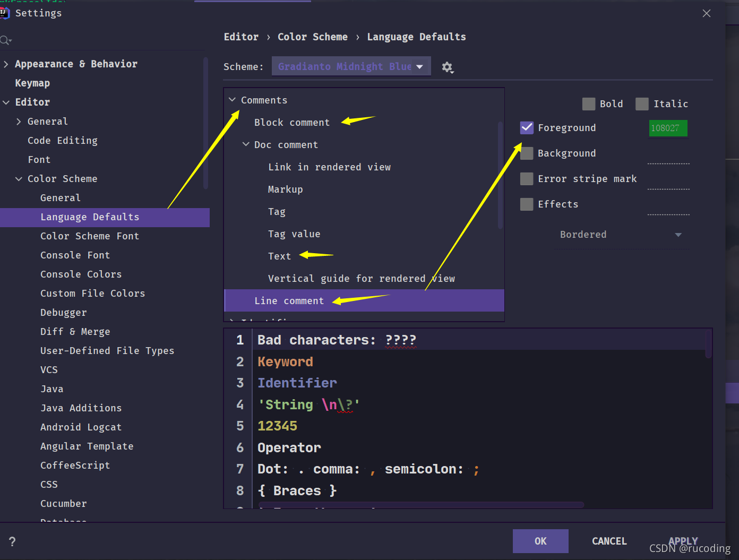Click the IntelliJ logo in title bar
Screen dimensions: 739x560
4,13
